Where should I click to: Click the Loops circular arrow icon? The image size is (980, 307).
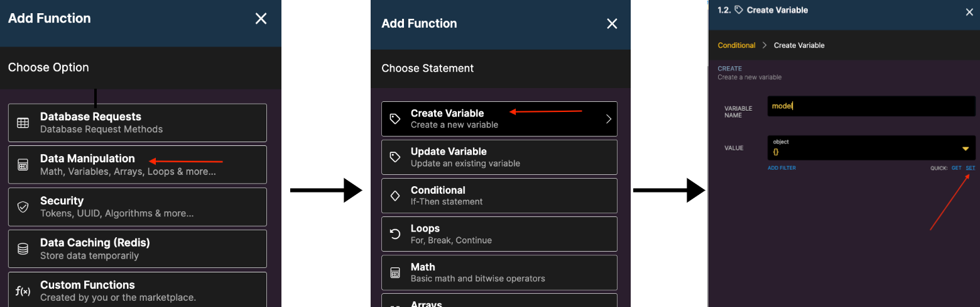(x=395, y=234)
